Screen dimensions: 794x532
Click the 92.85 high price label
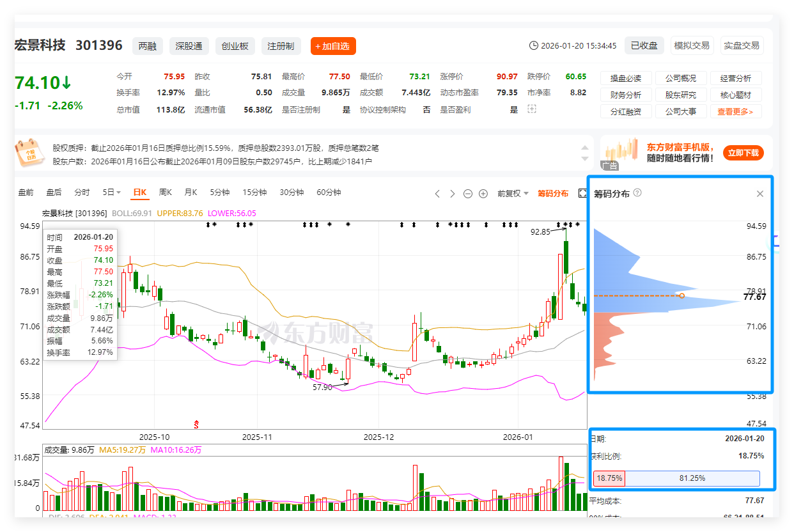click(x=540, y=232)
